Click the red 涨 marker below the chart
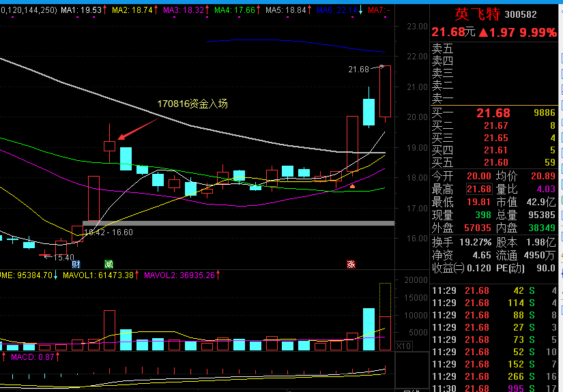563x392 pixels. 351,265
